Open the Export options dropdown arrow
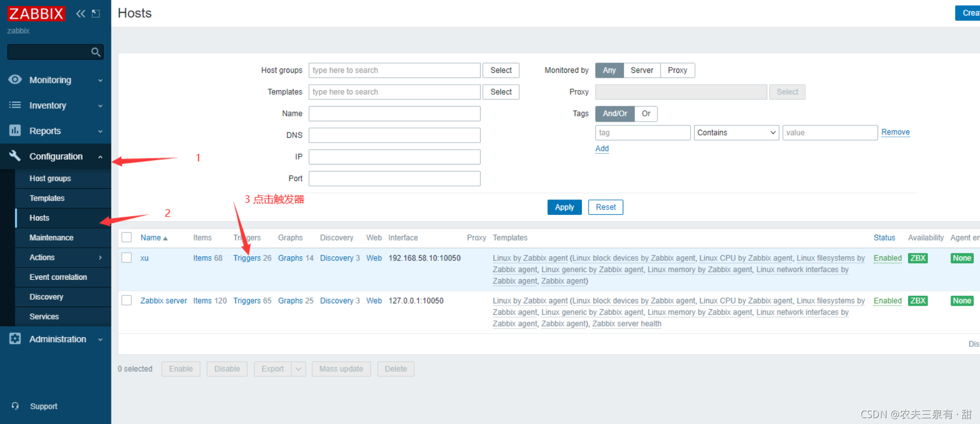The height and width of the screenshot is (424, 980). coord(299,369)
